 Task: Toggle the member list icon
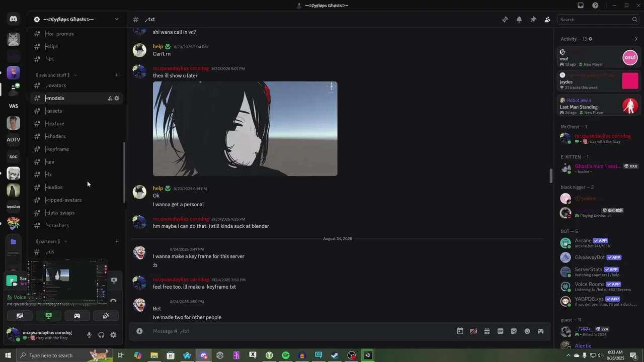[547, 20]
